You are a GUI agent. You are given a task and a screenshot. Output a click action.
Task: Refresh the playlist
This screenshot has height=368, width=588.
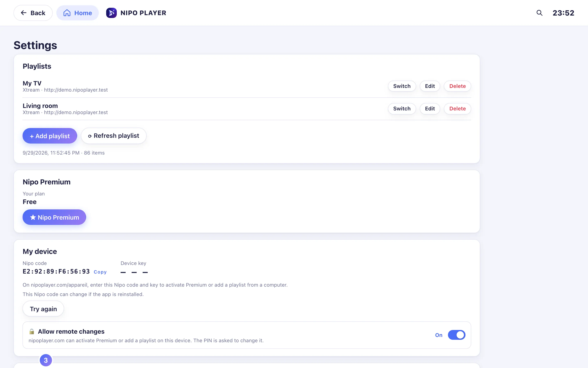114,136
